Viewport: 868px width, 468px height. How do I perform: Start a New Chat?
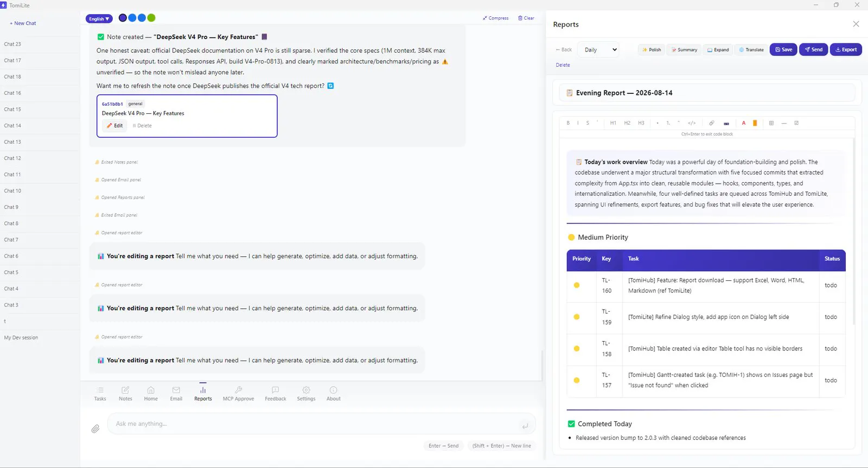23,23
